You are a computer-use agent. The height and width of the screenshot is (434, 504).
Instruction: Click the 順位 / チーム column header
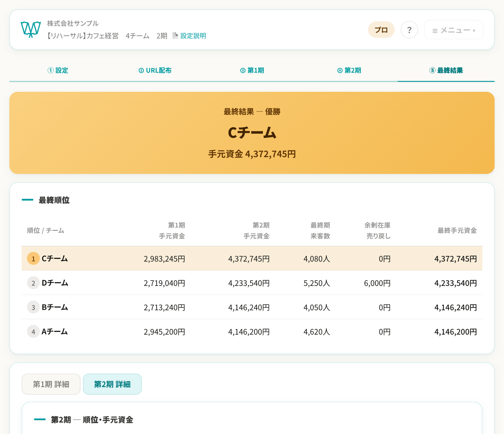point(45,230)
